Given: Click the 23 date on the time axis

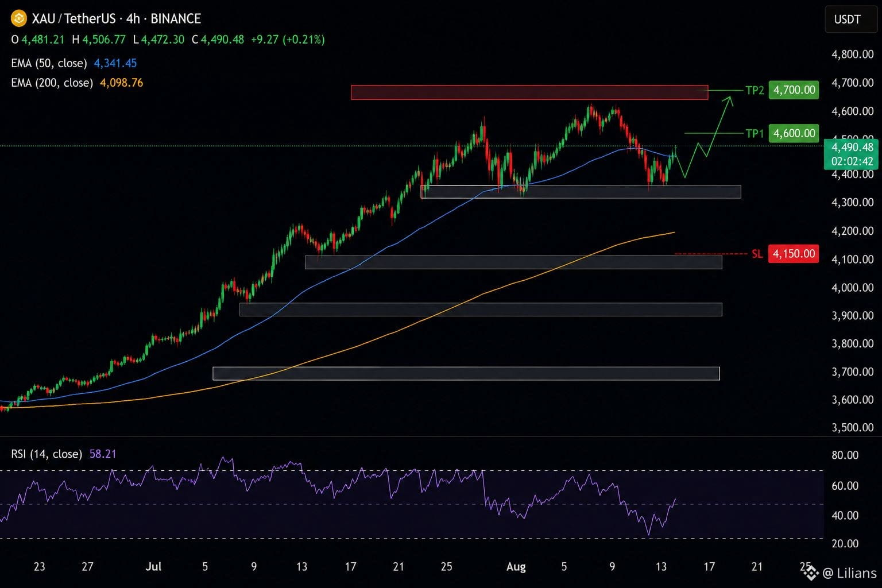Looking at the screenshot, I should click(x=39, y=567).
